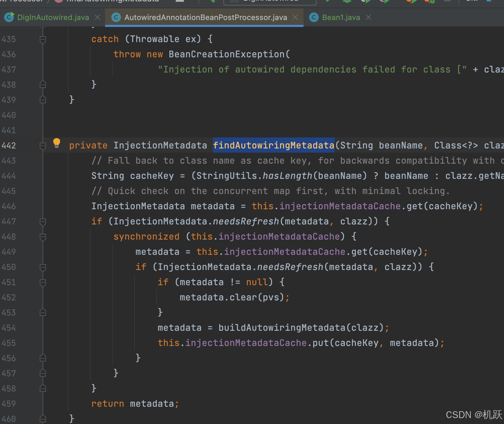Close the AutowiredAnnotationBeanPostProcessor.java tab
This screenshot has height=424, width=504.
pyautogui.click(x=296, y=17)
